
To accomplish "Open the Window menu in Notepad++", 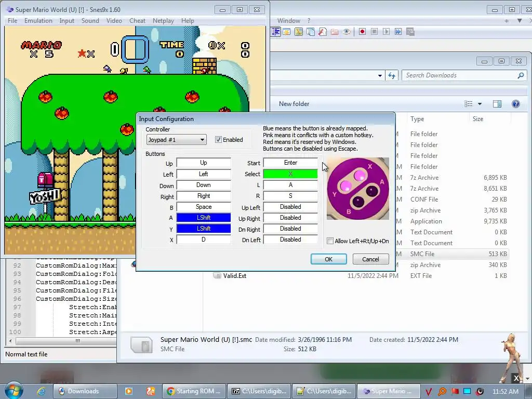I will 289,21.
